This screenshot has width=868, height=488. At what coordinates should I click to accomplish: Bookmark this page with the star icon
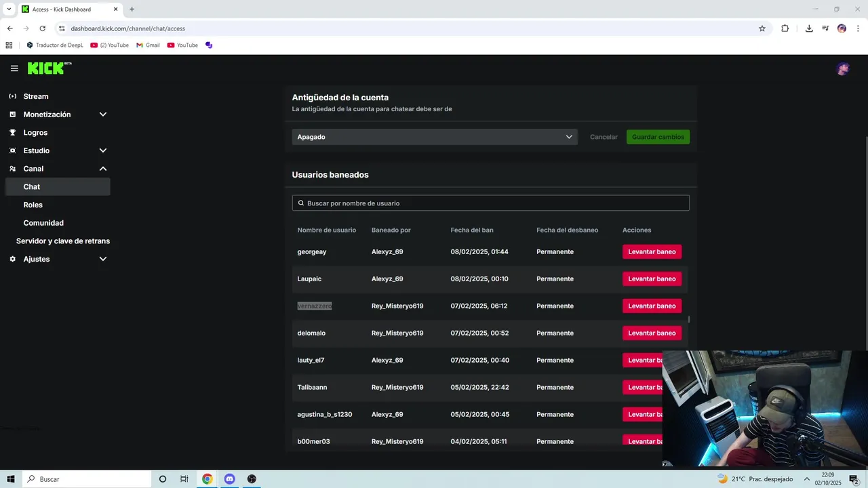[x=762, y=28]
